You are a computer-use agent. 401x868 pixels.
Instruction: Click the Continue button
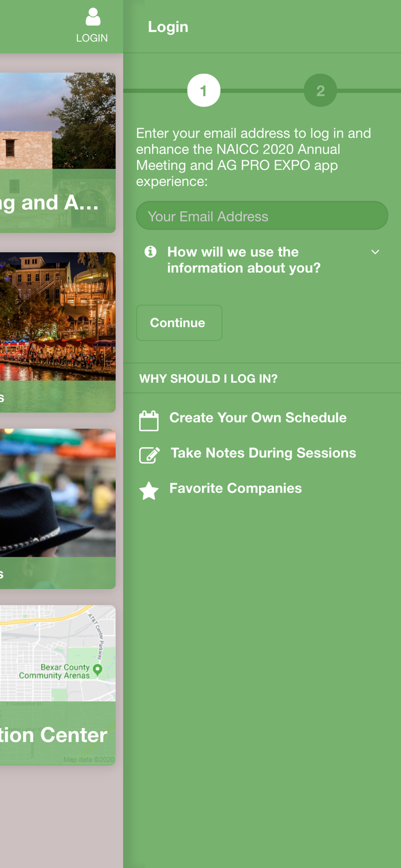179,323
